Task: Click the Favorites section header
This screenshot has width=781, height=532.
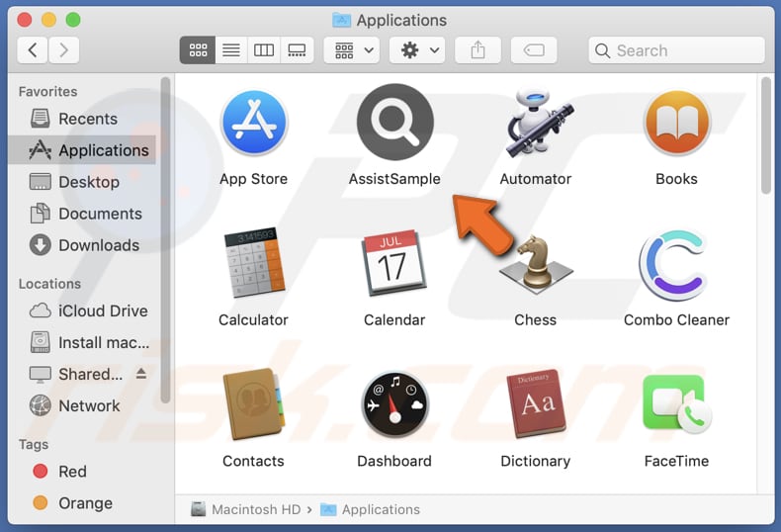Action: 47,92
